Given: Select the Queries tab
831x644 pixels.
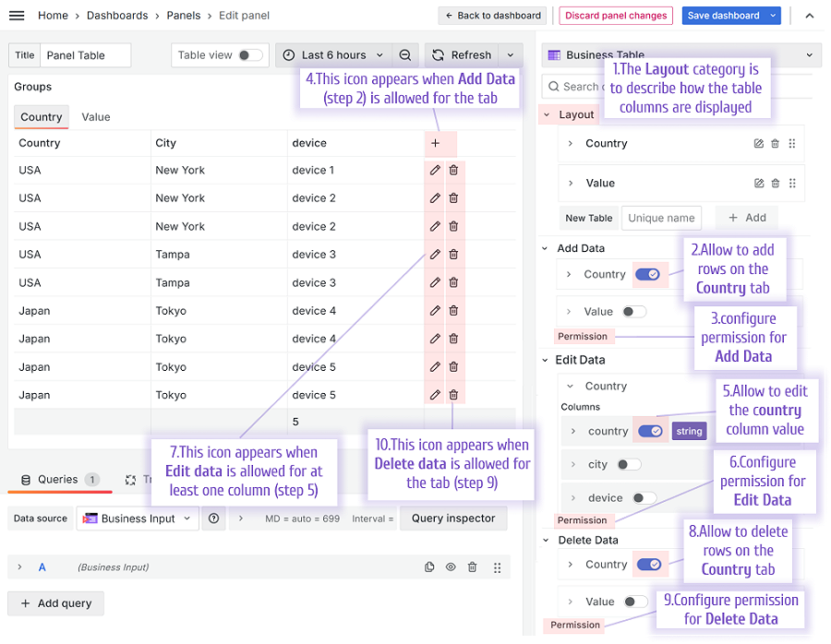Looking at the screenshot, I should tap(59, 479).
